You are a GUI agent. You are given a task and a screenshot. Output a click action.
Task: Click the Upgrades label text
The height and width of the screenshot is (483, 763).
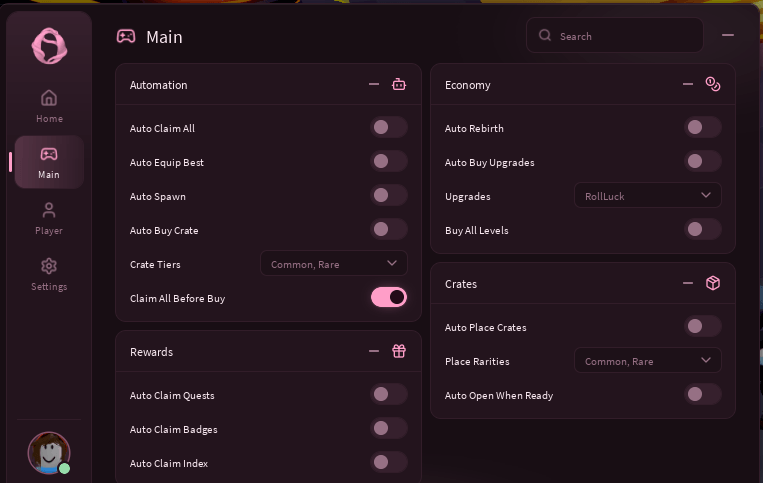[x=468, y=197]
